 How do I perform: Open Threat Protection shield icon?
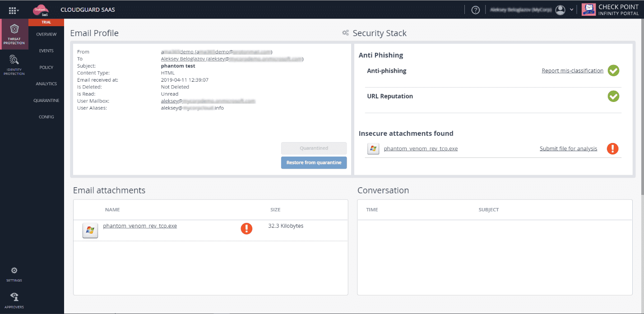pyautogui.click(x=14, y=30)
